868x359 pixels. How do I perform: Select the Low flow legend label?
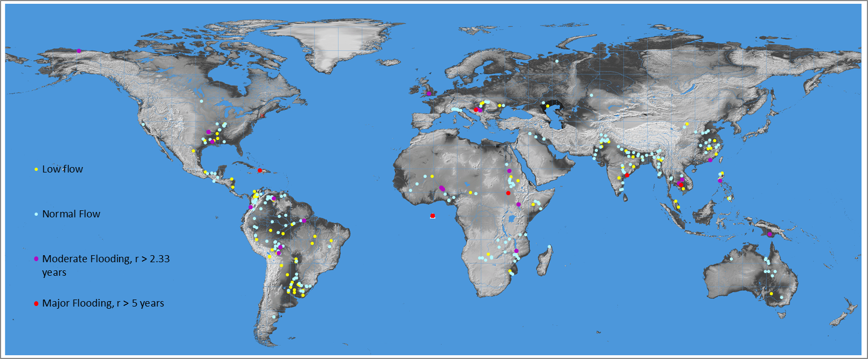click(63, 169)
